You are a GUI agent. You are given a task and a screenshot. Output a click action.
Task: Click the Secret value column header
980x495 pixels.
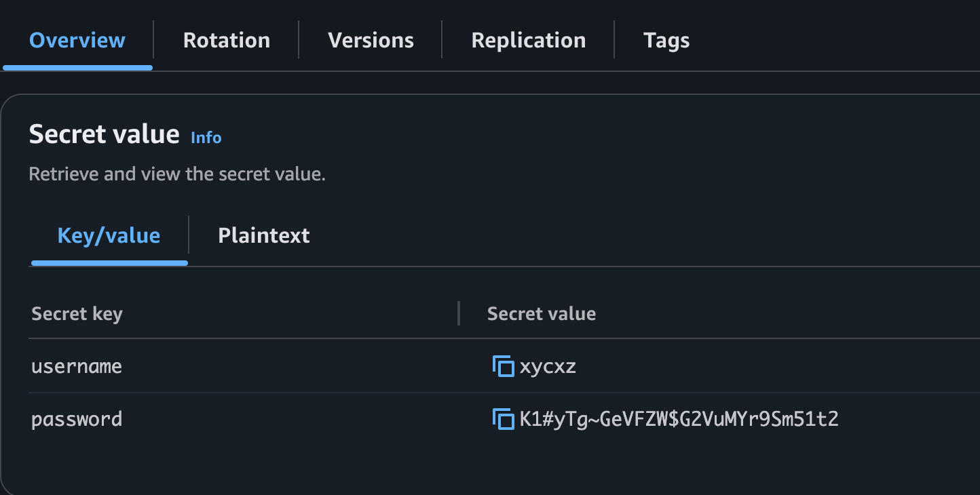(x=541, y=313)
